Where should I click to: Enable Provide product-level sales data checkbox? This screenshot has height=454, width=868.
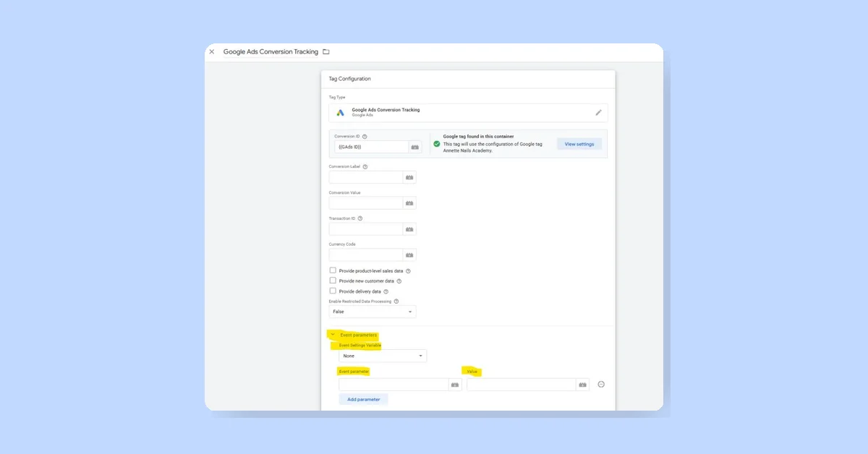pyautogui.click(x=333, y=270)
